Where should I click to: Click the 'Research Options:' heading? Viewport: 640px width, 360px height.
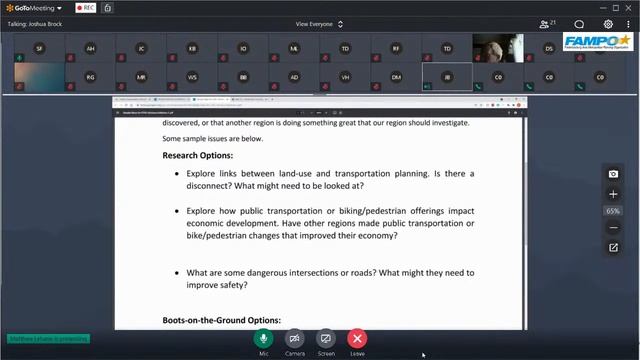click(198, 156)
